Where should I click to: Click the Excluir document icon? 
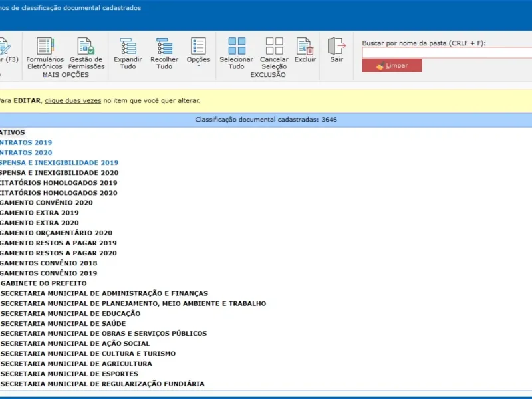[305, 46]
